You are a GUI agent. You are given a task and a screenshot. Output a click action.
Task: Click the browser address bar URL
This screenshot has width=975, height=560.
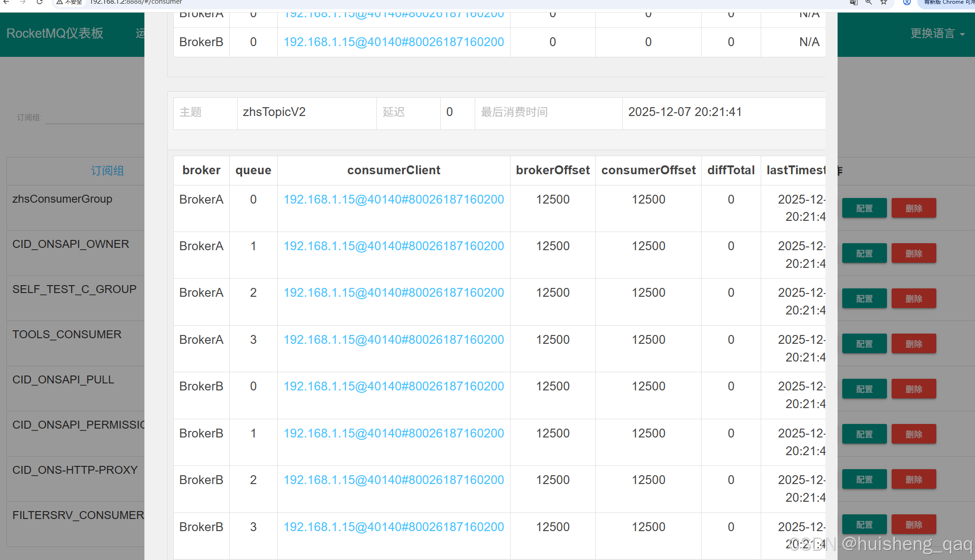coord(136,2)
